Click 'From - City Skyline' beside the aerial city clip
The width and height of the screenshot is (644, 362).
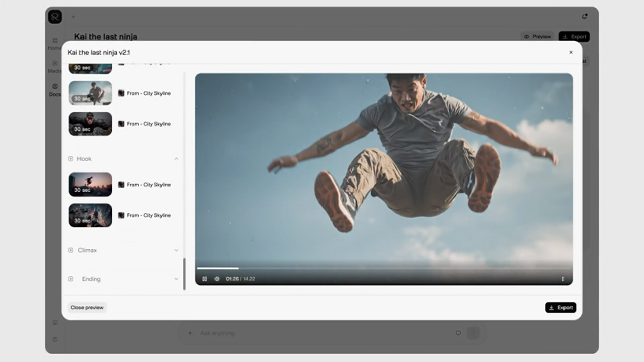[x=148, y=215]
